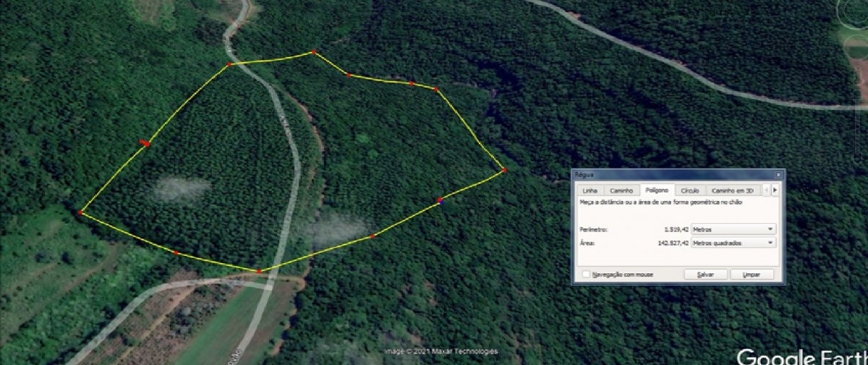Enable Navegação com mouse checkbox
The image size is (868, 365).
coord(586,275)
